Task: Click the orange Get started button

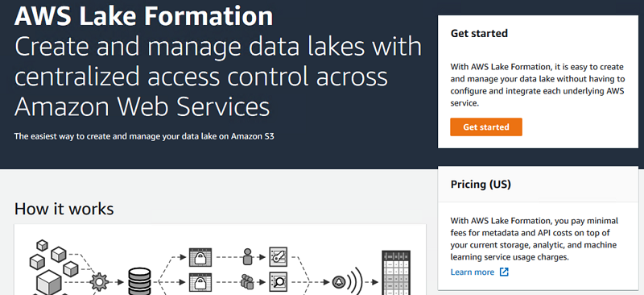Action: [x=486, y=127]
